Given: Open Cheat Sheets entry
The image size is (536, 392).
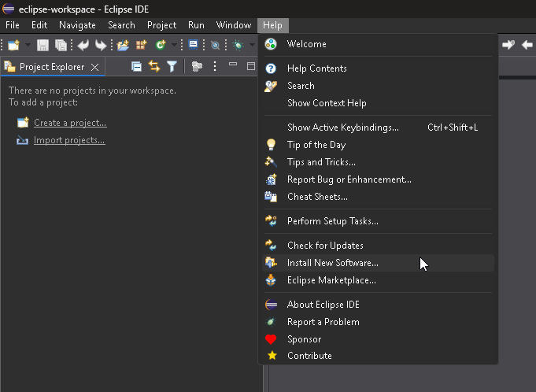Looking at the screenshot, I should [x=378, y=197].
